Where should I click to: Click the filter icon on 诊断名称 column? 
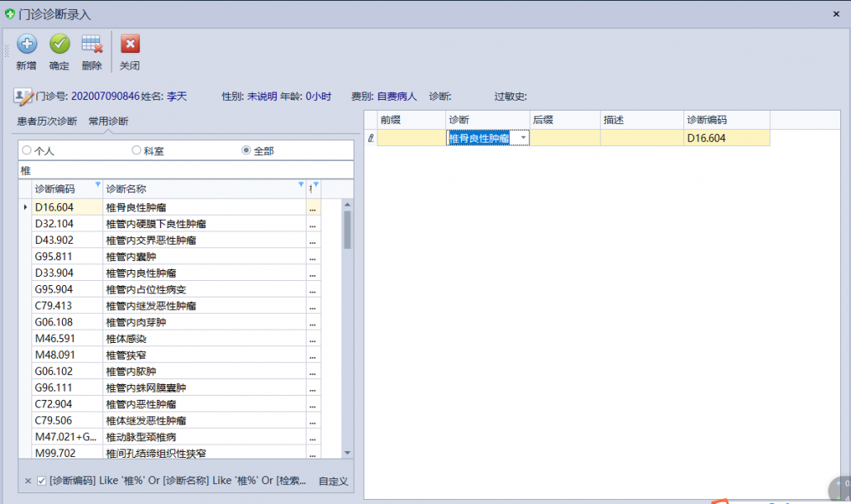tap(301, 184)
